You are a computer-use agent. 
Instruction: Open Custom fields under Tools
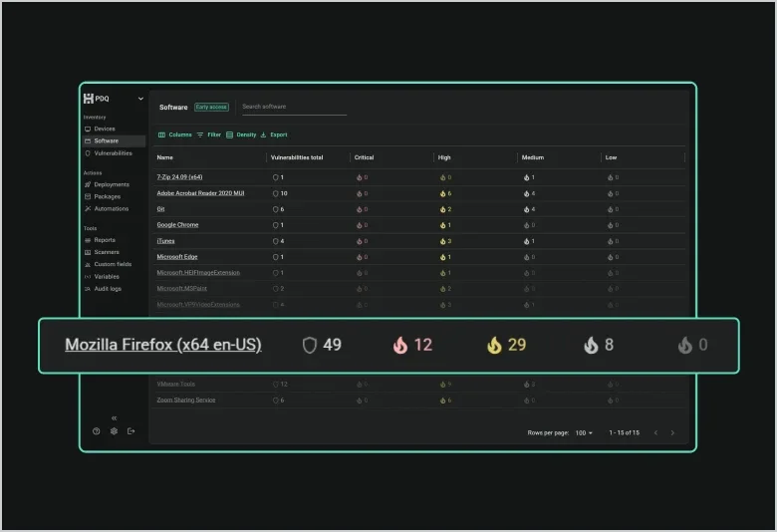tap(113, 264)
